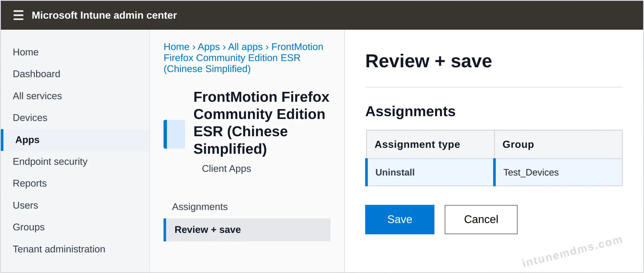Click the Home breadcrumb link

(177, 47)
